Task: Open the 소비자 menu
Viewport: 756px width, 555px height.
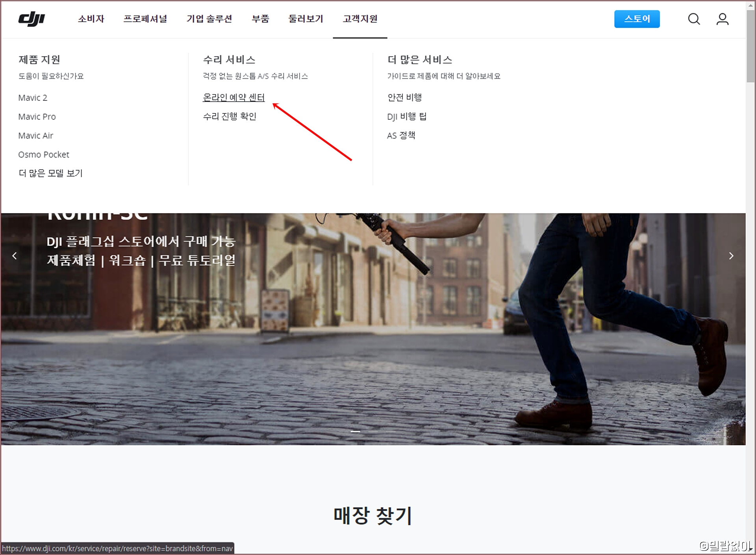Action: point(91,19)
